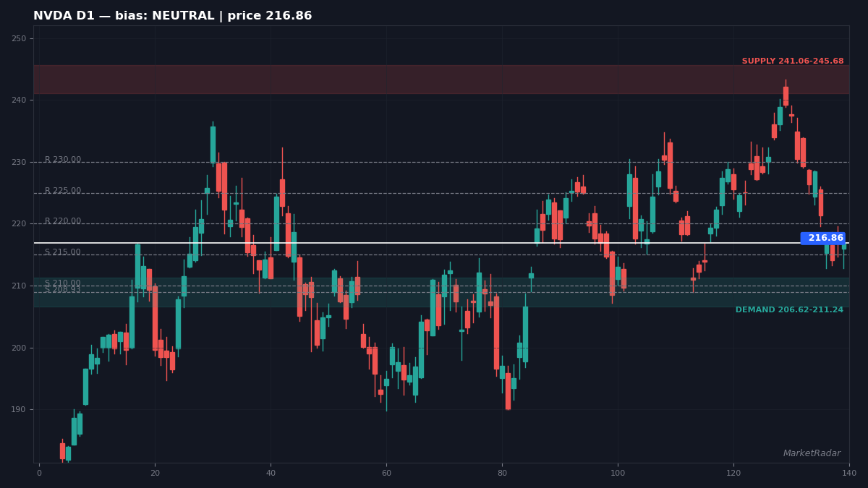Click the chart title NVDA D1 bias NEUTRAL

[x=173, y=16]
